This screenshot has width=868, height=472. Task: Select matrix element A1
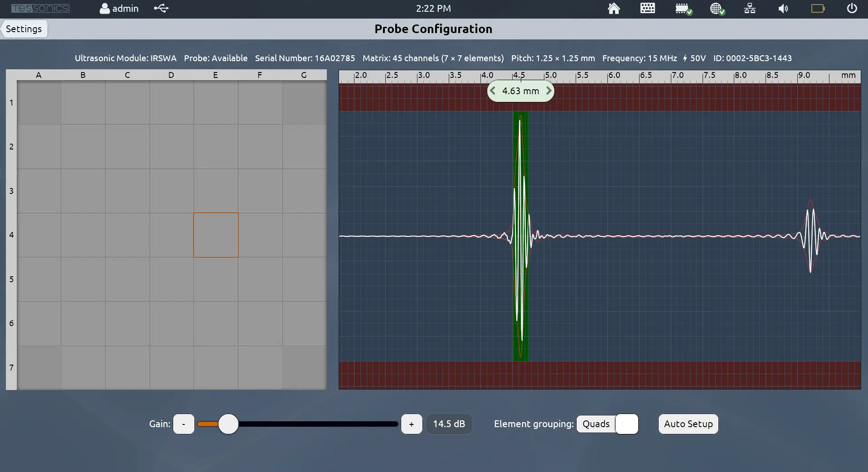pyautogui.click(x=39, y=103)
